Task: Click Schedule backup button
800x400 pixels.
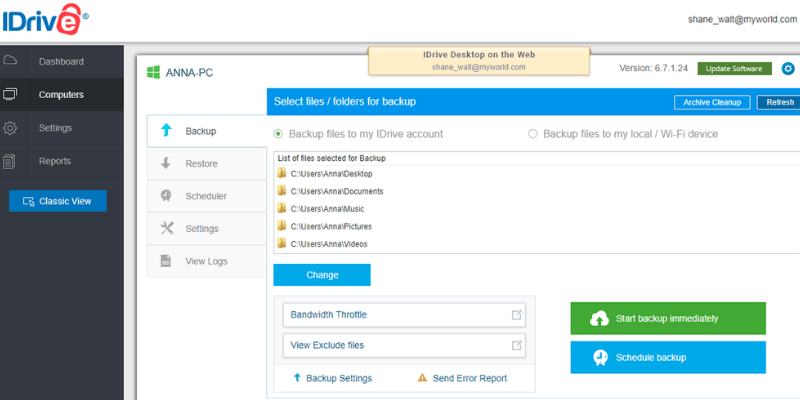Action: (668, 357)
